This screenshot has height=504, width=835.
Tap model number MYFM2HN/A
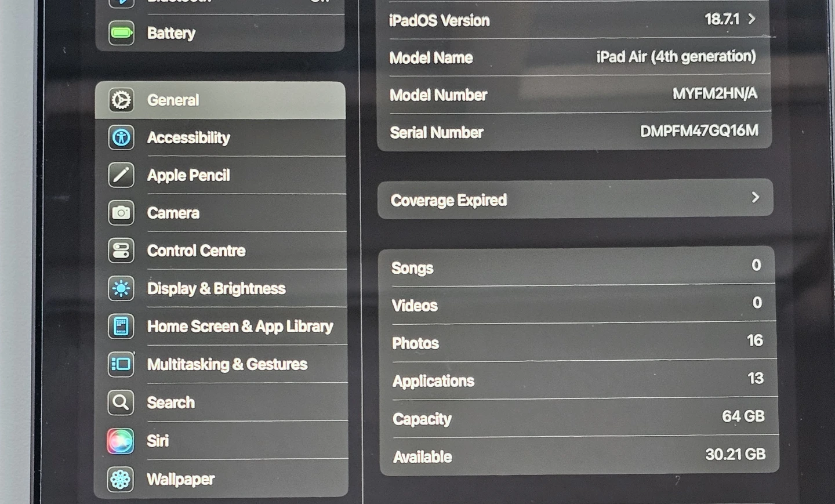(715, 93)
